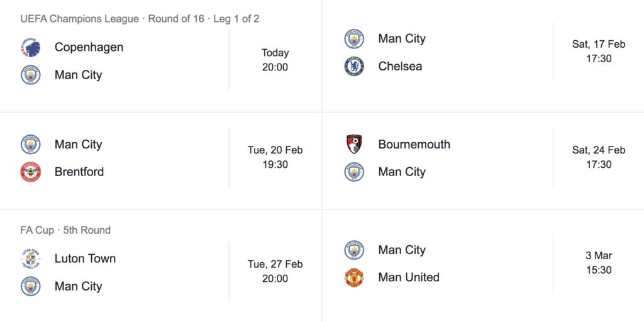Click the Luton Town crest
This screenshot has height=322, width=644.
click(x=30, y=258)
